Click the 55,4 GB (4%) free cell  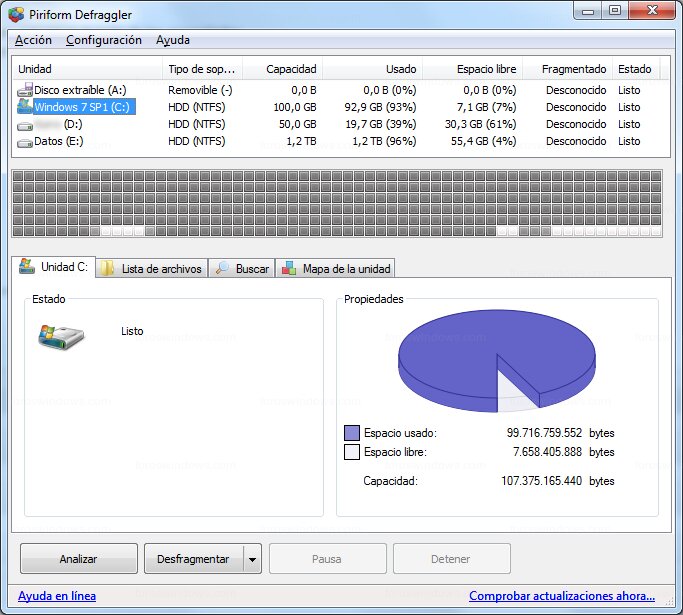[x=484, y=141]
